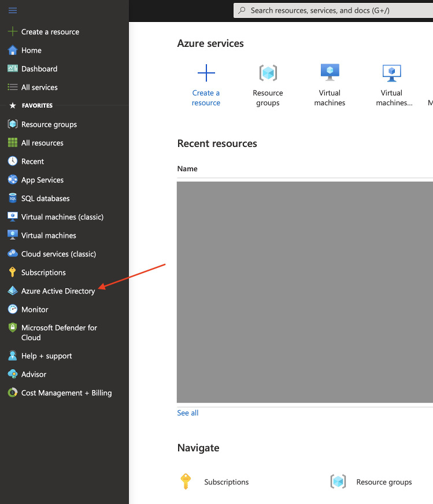The height and width of the screenshot is (504, 433).
Task: Go to Home in the sidebar
Action: click(x=31, y=50)
